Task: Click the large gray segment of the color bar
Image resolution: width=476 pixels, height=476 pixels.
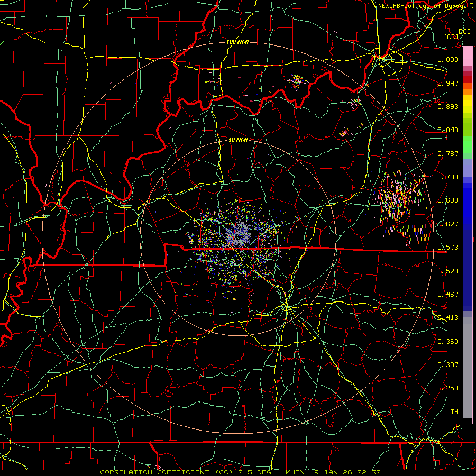Action: click(x=467, y=368)
